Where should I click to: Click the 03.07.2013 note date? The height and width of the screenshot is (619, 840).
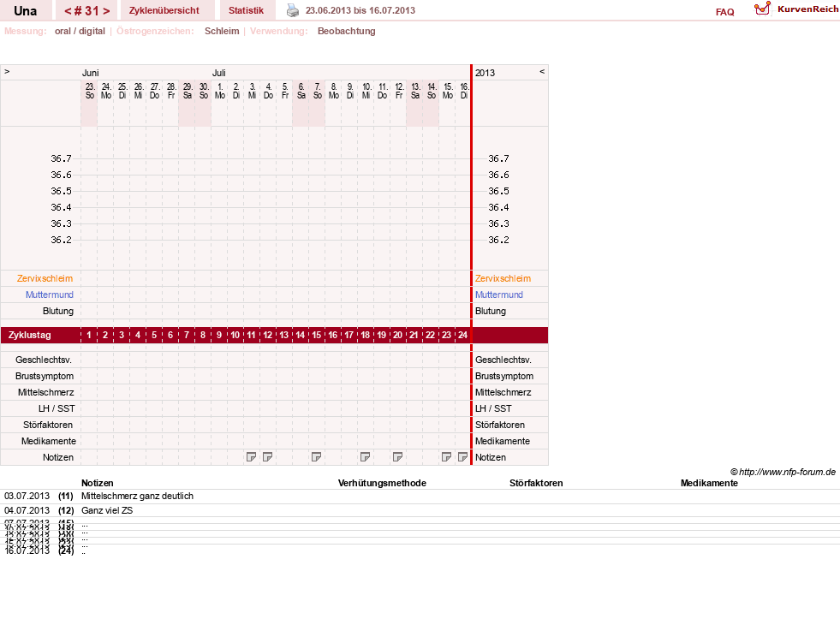pyautogui.click(x=27, y=496)
